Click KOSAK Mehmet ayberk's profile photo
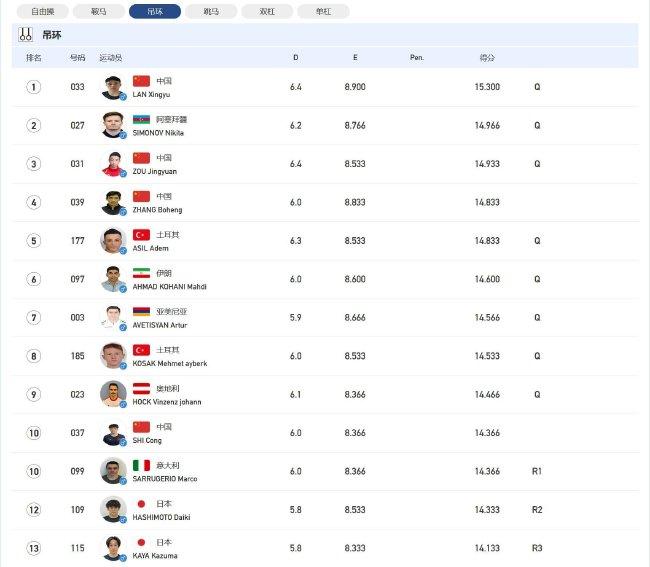Image resolution: width=650 pixels, height=567 pixels. tap(113, 356)
